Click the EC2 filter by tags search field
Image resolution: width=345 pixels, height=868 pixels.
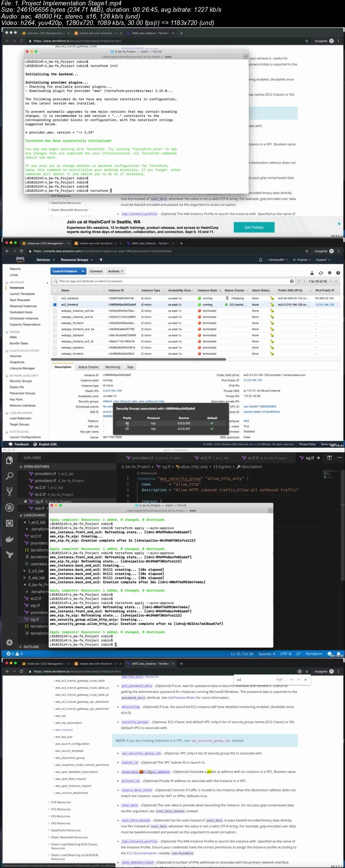coord(174,281)
